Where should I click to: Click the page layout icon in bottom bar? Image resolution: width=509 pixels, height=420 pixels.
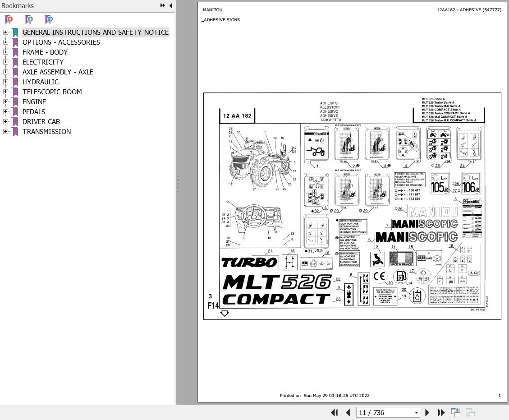click(x=456, y=412)
